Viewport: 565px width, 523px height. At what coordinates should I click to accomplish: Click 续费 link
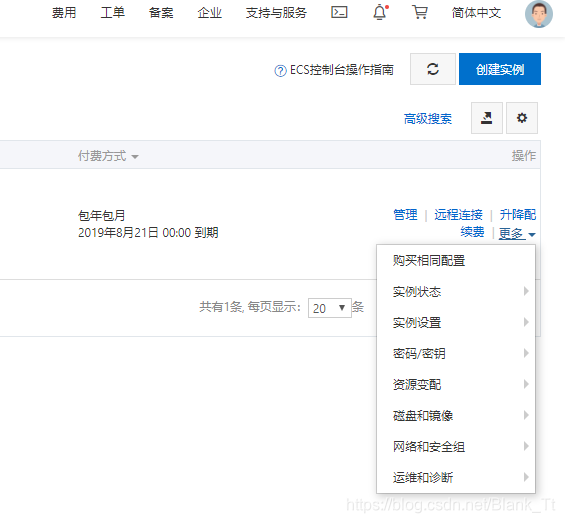472,232
